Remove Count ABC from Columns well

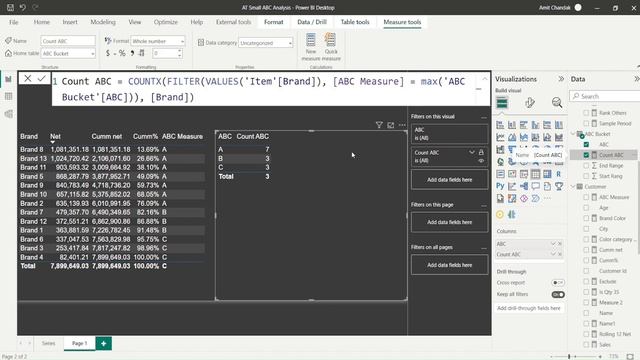tap(560, 254)
